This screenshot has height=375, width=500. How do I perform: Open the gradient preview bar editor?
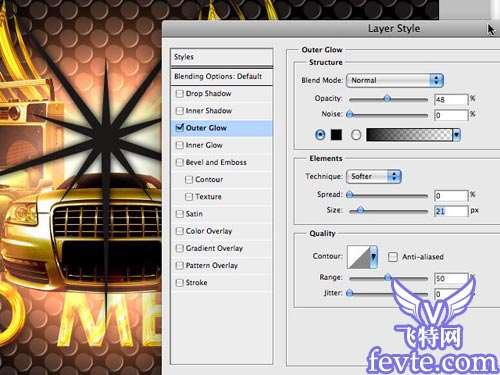point(409,135)
